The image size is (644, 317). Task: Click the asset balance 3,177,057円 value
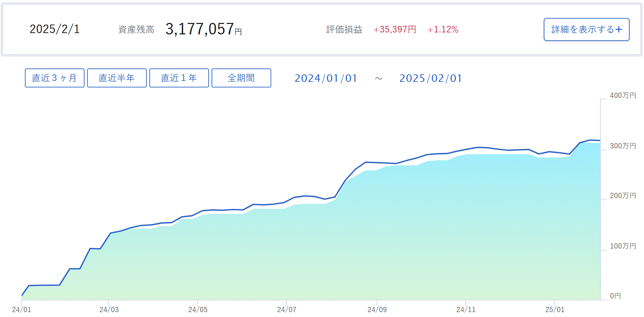click(203, 29)
